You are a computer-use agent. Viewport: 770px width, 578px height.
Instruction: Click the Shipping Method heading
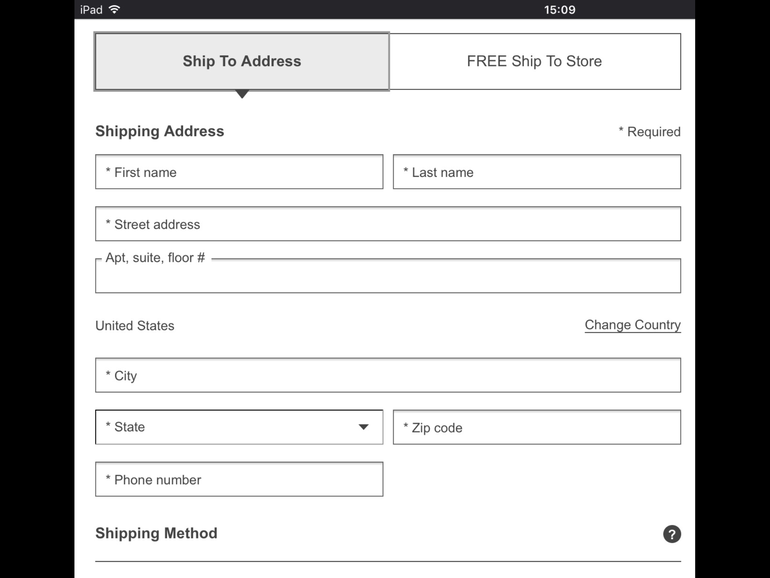156,533
